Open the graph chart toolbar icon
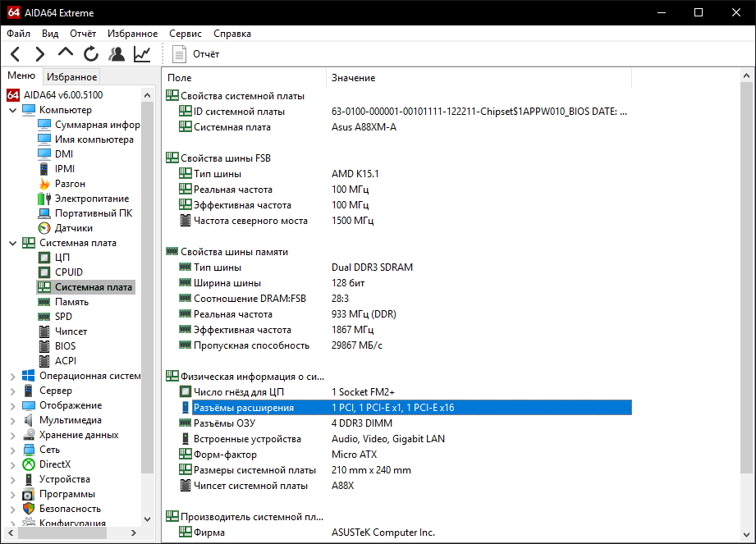 142,54
